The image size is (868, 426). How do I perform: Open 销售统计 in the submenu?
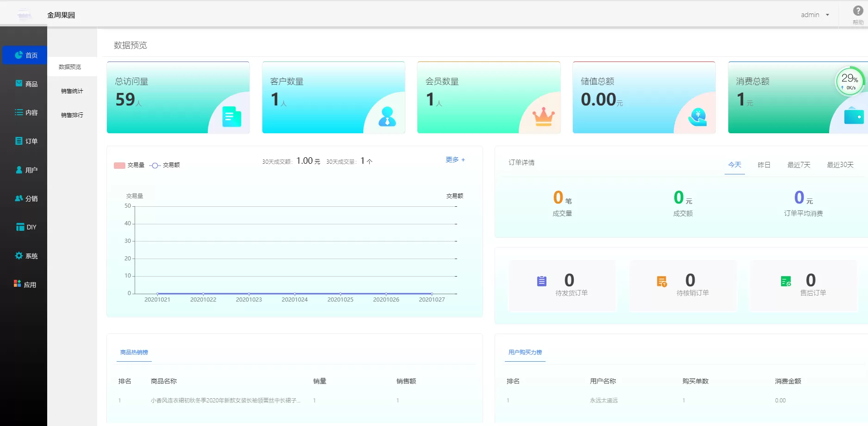tap(72, 91)
